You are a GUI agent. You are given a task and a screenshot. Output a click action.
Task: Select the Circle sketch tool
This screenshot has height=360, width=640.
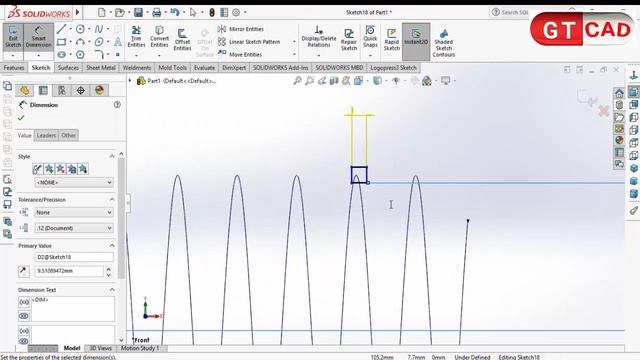pos(80,29)
